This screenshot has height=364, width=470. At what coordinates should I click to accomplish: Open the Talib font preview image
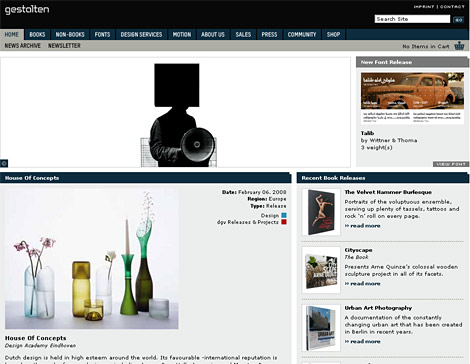pyautogui.click(x=412, y=98)
